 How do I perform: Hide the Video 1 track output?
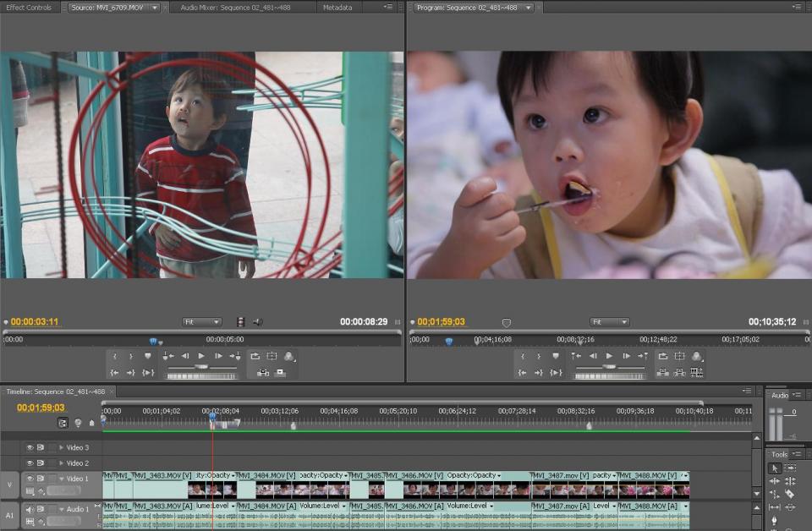click(x=30, y=479)
